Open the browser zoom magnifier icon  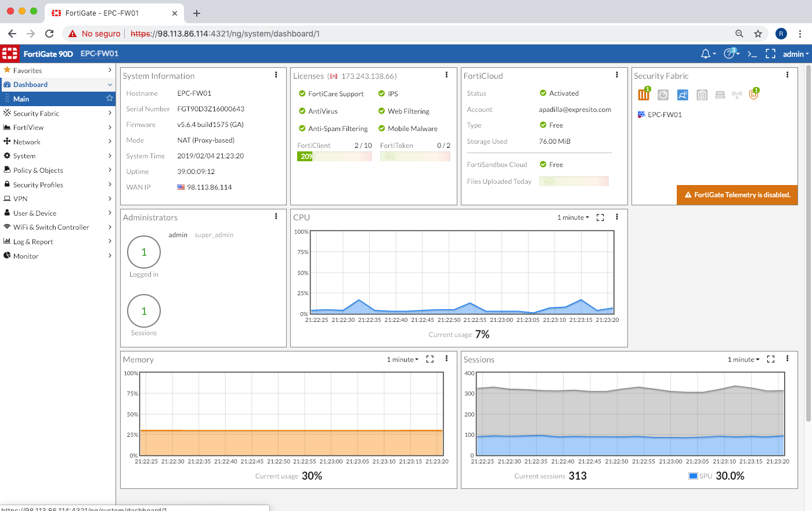739,34
